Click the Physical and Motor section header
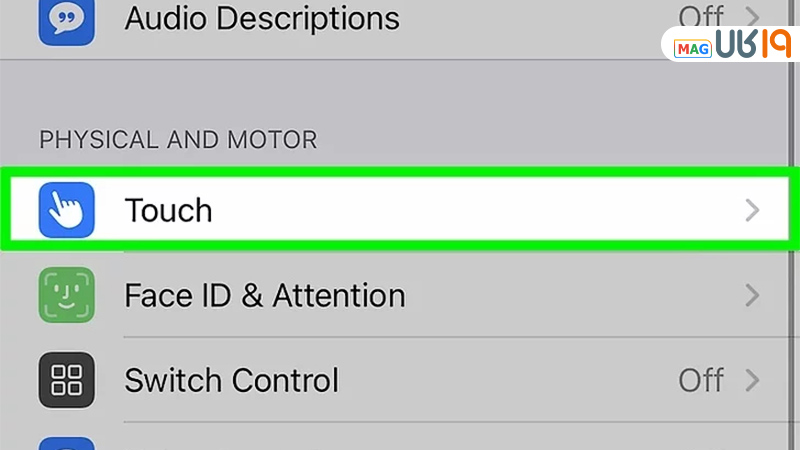800x450 pixels. (178, 139)
